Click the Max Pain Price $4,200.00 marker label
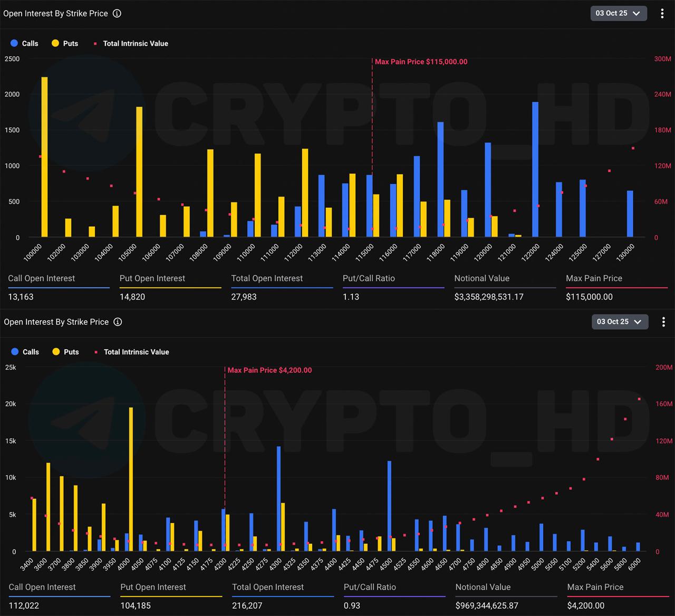The width and height of the screenshot is (675, 616). pos(269,370)
